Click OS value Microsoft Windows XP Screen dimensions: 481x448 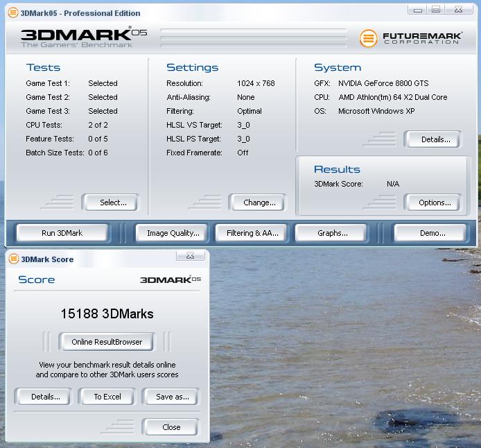point(376,111)
